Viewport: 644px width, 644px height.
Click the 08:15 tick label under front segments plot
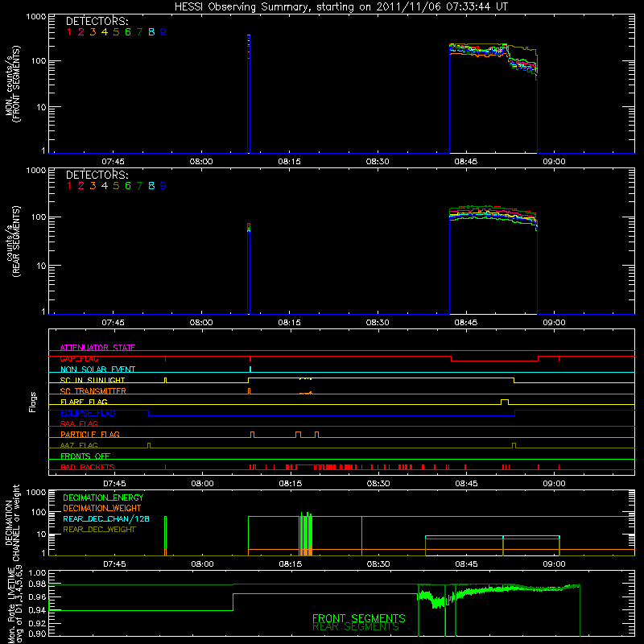click(x=289, y=162)
